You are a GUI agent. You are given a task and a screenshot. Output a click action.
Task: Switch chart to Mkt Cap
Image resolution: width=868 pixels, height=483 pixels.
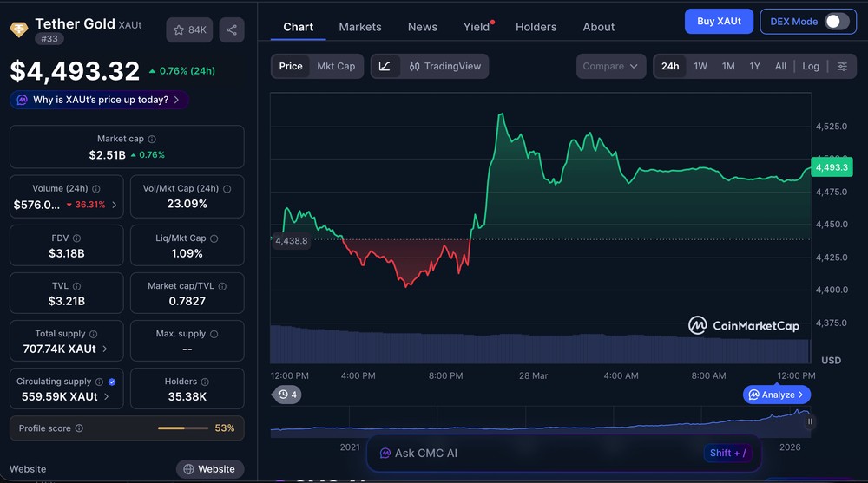point(336,67)
